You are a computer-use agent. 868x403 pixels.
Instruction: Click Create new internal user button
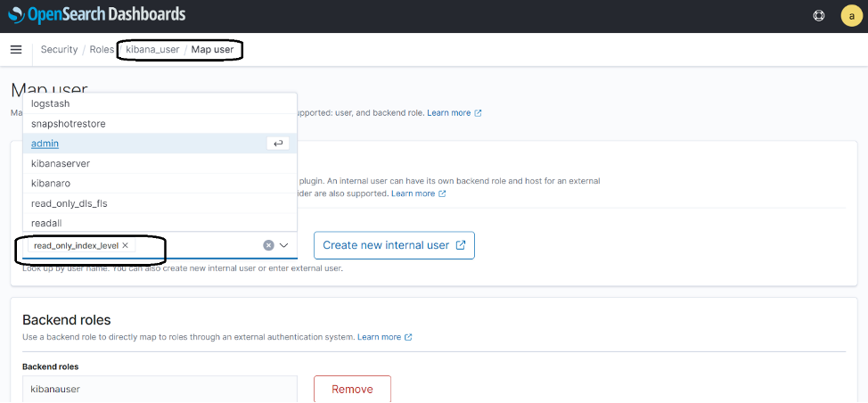(394, 245)
